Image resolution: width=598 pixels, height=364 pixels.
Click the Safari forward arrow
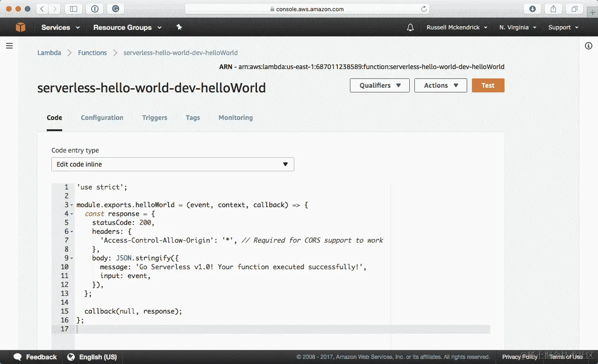pyautogui.click(x=55, y=9)
